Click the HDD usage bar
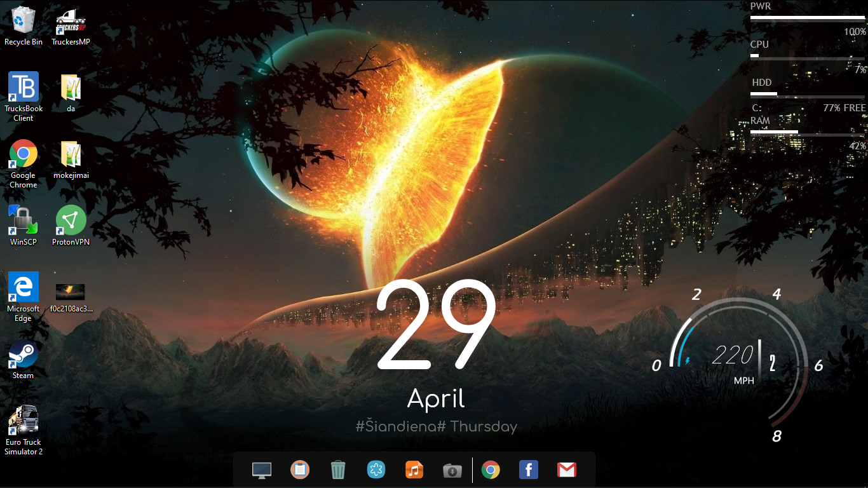The image size is (868, 488). point(808,94)
